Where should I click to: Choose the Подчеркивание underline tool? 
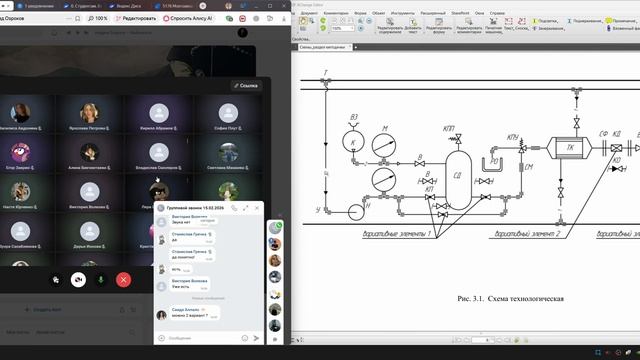coord(584,21)
